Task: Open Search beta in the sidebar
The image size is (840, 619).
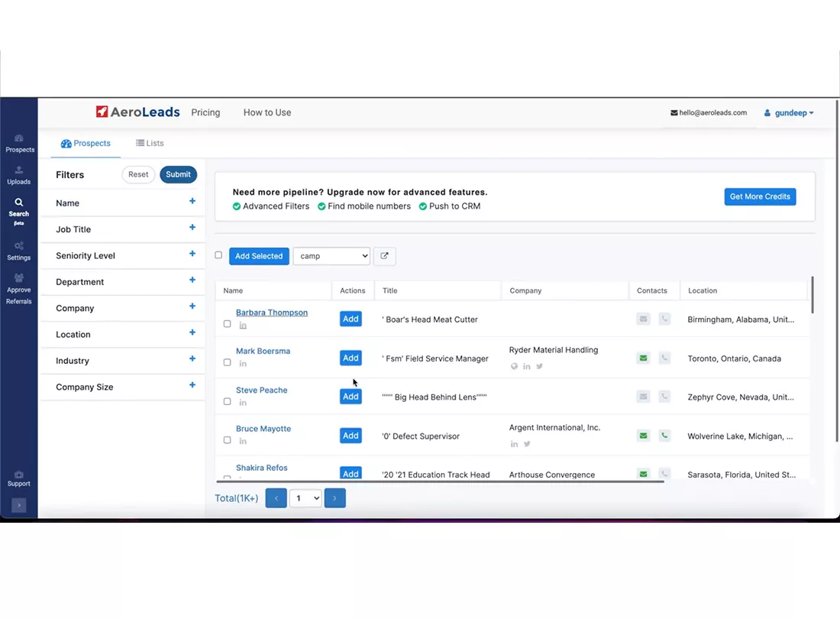Action: click(x=19, y=212)
